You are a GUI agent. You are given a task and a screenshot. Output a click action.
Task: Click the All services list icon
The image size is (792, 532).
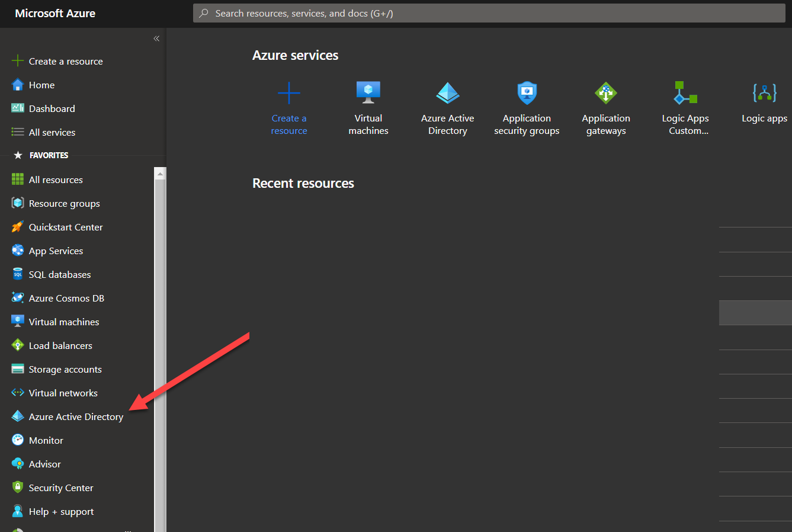(x=18, y=132)
